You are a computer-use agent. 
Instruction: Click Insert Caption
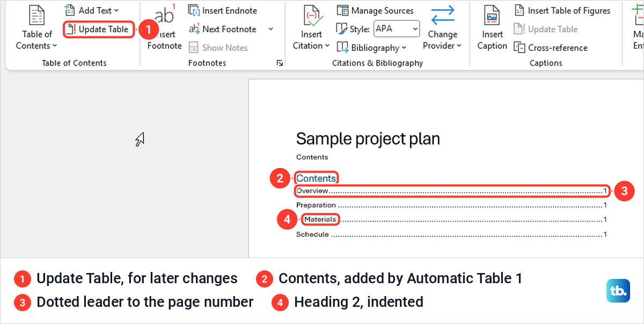tap(492, 27)
